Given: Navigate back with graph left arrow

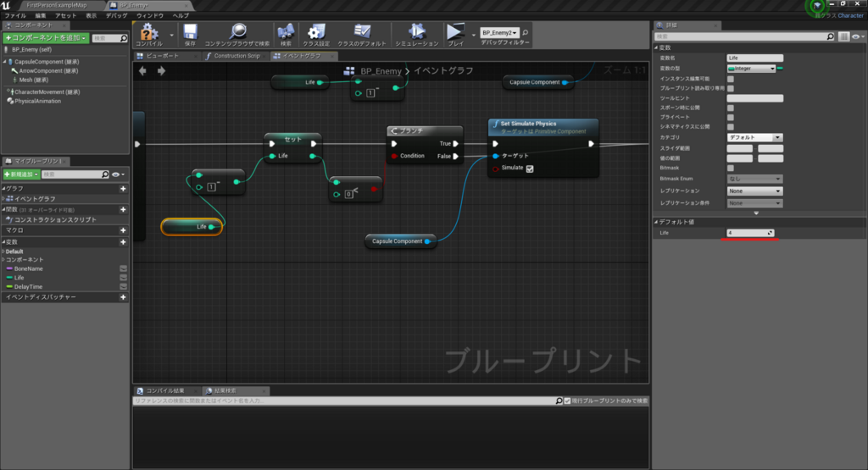Looking at the screenshot, I should [x=142, y=71].
